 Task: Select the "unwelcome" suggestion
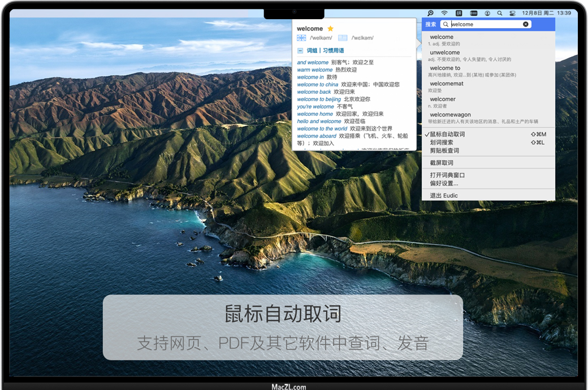pyautogui.click(x=444, y=53)
